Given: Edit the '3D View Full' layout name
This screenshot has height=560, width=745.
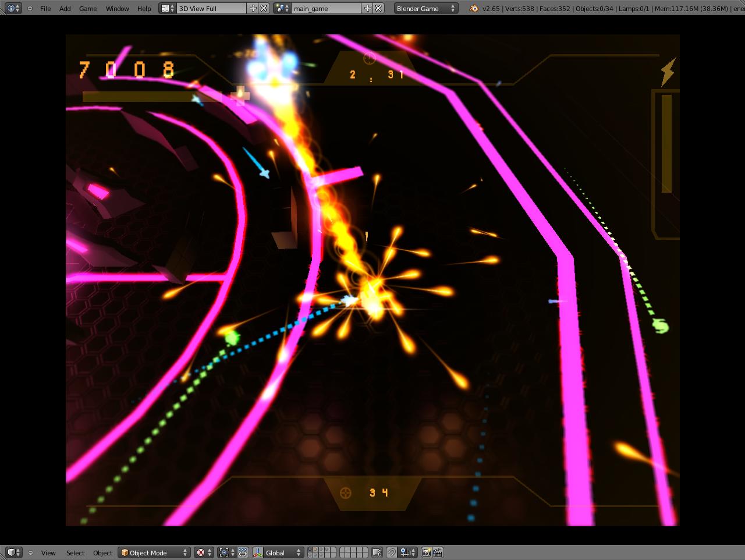Looking at the screenshot, I should [212, 8].
